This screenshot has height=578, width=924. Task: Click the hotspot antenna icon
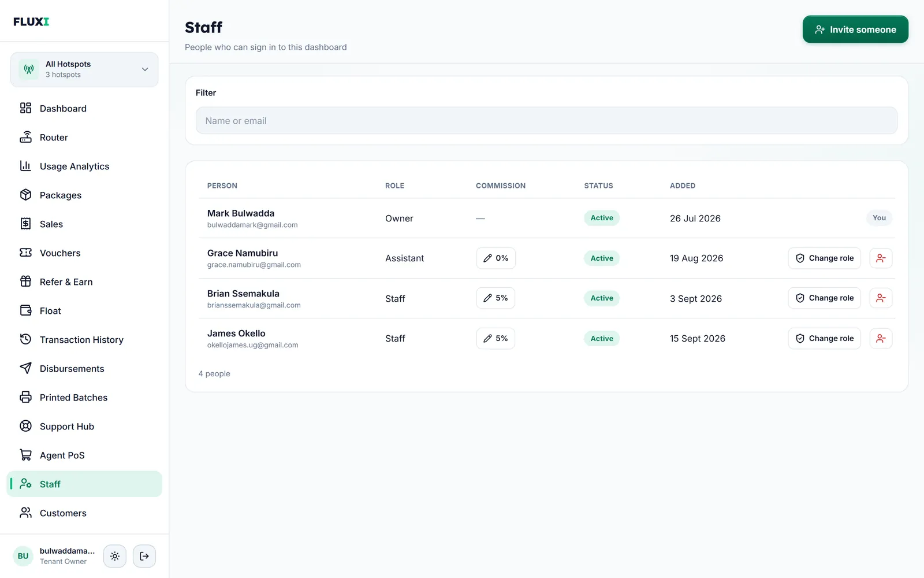tap(29, 69)
